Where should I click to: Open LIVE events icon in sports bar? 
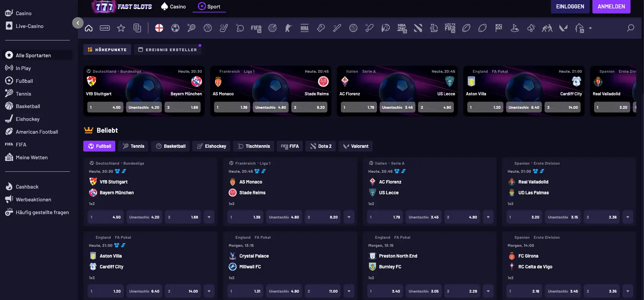click(105, 28)
